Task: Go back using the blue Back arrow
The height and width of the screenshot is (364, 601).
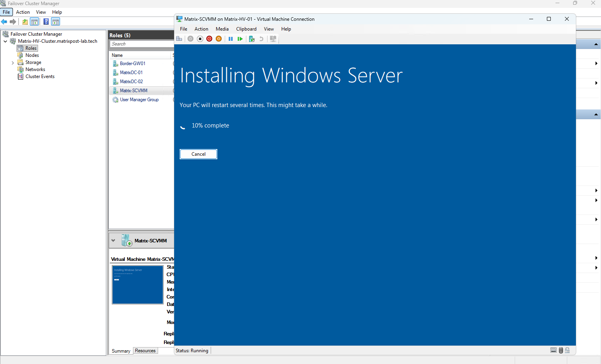Action: click(4, 22)
